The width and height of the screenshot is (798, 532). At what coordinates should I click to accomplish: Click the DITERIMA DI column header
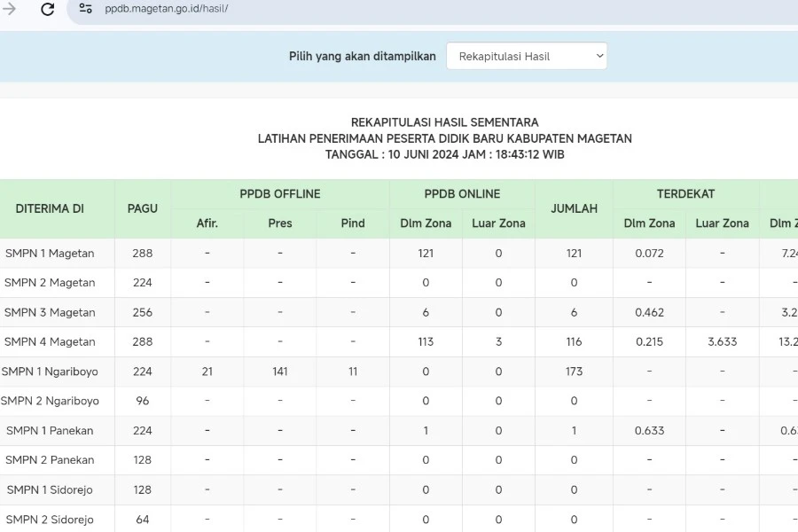tap(50, 208)
